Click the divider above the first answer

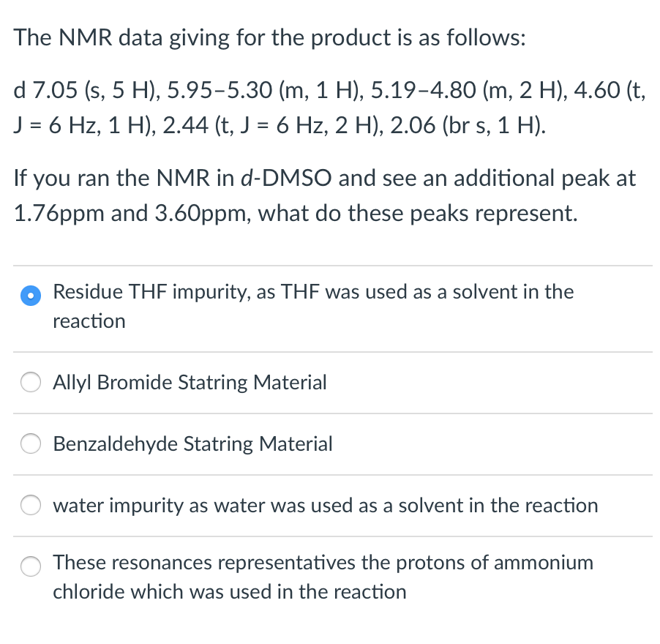pyautogui.click(x=330, y=265)
